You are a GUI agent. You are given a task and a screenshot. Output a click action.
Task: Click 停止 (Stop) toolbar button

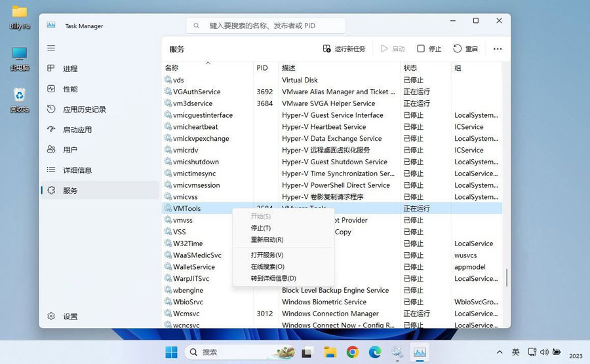tap(429, 49)
